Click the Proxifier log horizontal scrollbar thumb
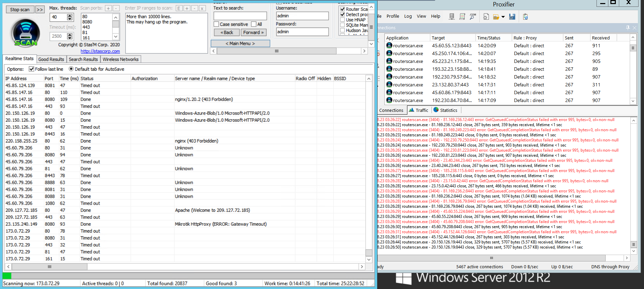 491,258
